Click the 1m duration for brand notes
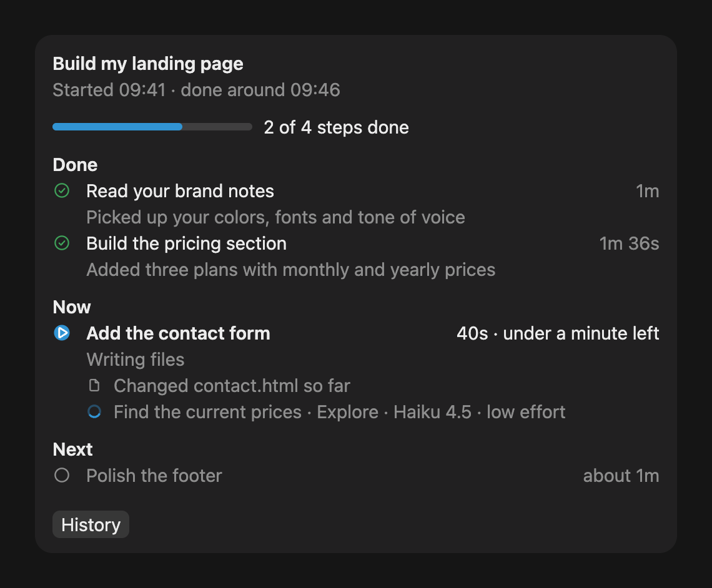Viewport: 712px width, 588px height. 647,191
